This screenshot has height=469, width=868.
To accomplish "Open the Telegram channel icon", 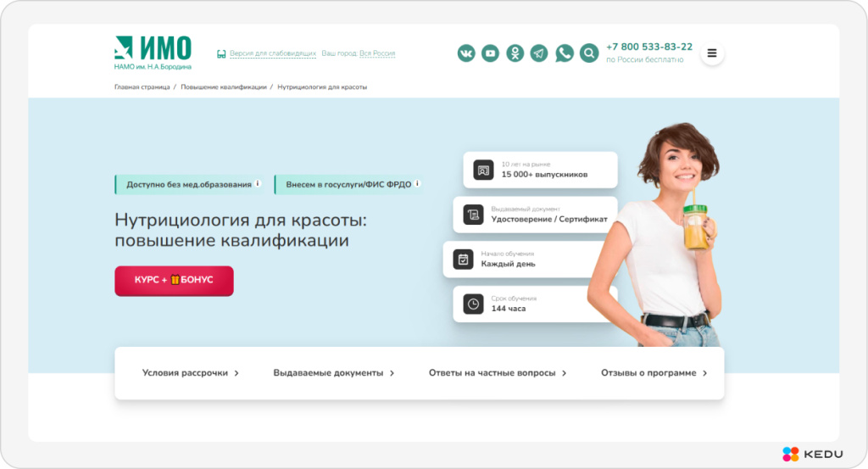I will pyautogui.click(x=539, y=53).
